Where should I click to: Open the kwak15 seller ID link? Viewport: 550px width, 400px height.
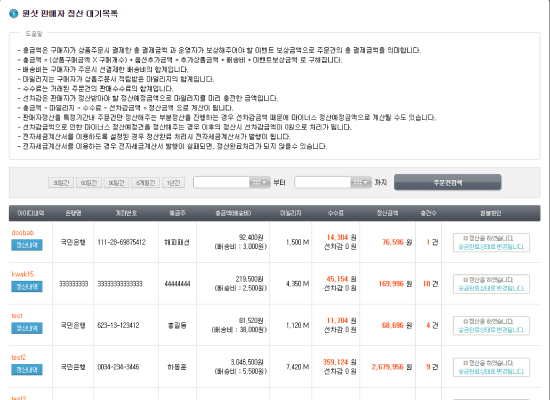23,274
